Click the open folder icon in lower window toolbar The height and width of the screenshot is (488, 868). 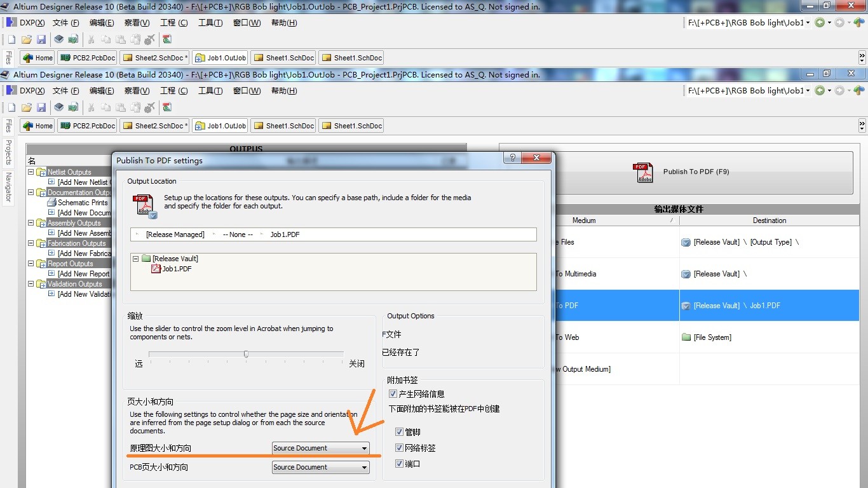(x=27, y=107)
